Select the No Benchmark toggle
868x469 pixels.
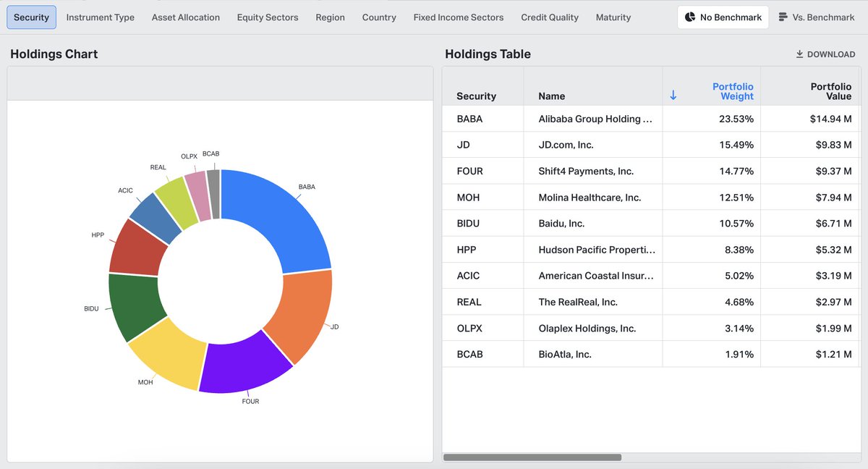pyautogui.click(x=723, y=17)
